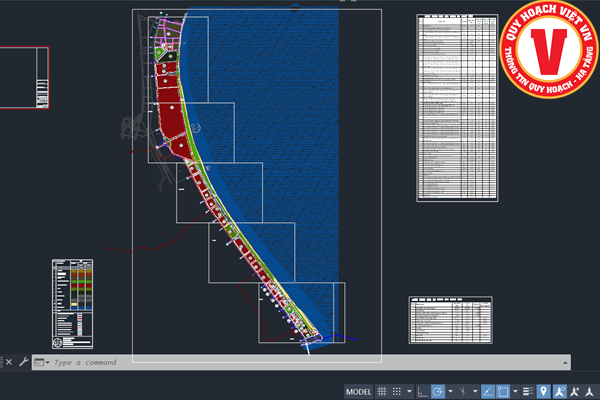
Task: Switch to MODEL space button
Action: coord(358,390)
